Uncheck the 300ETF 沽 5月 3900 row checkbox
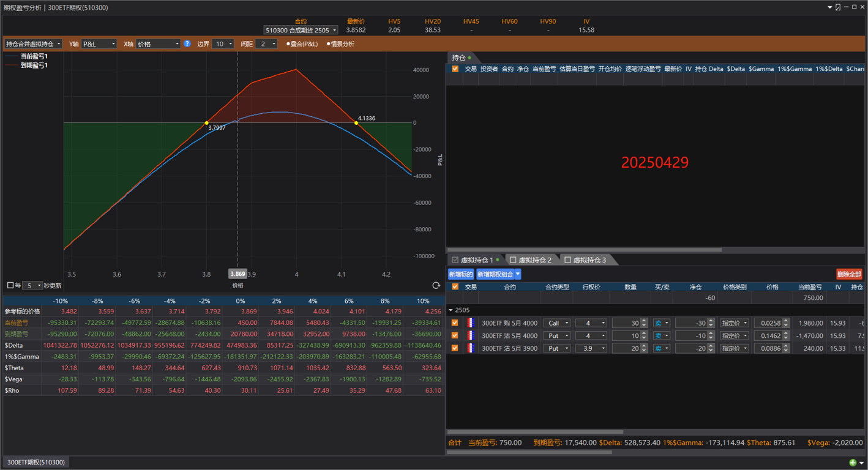This screenshot has height=470, width=868. pyautogui.click(x=455, y=348)
